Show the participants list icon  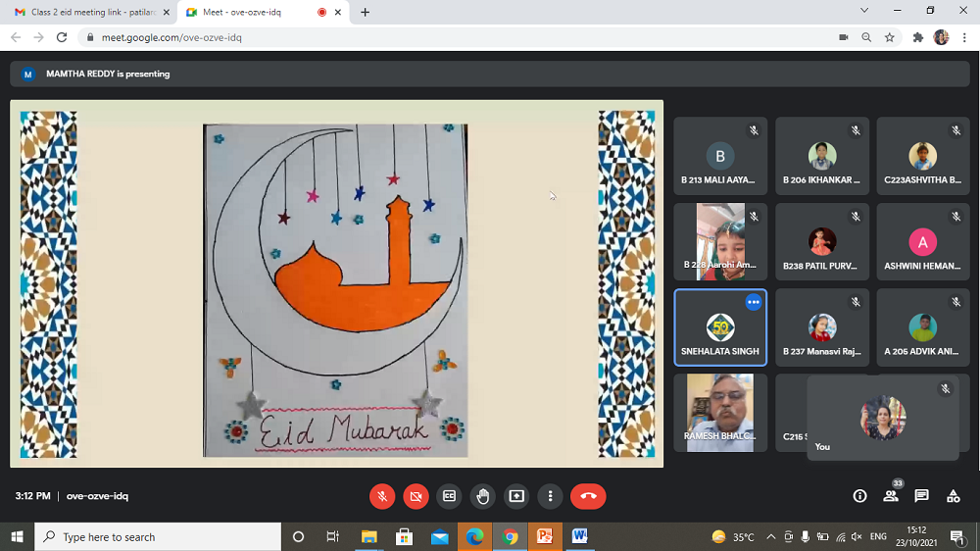coord(890,496)
